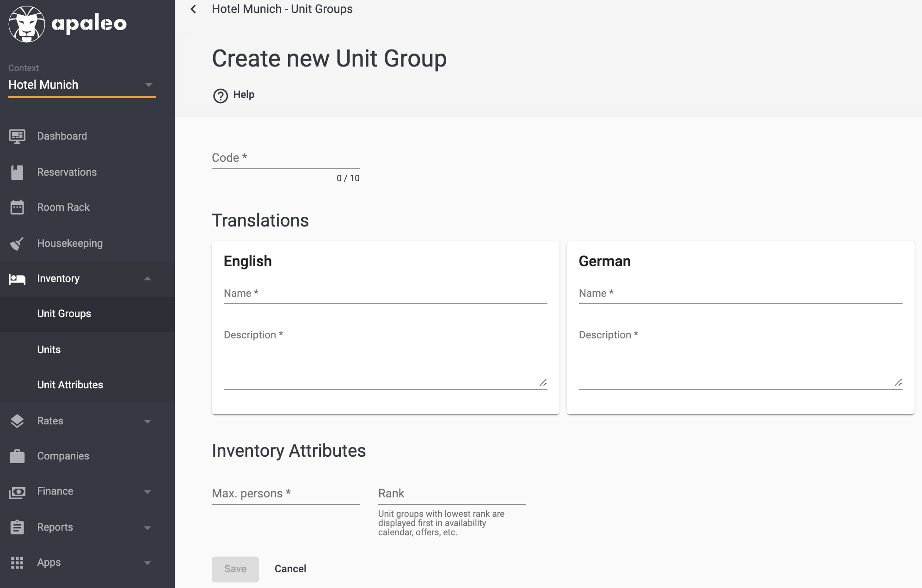The width and height of the screenshot is (922, 588).
Task: Click the English card heading
Action: click(248, 261)
